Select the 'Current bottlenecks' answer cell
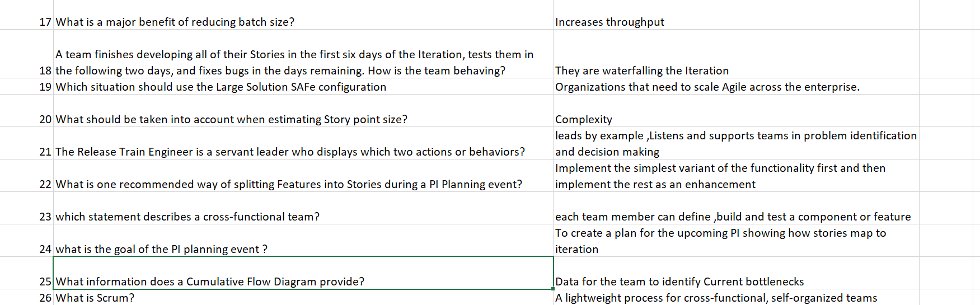The height and width of the screenshot is (305, 980). 736,273
